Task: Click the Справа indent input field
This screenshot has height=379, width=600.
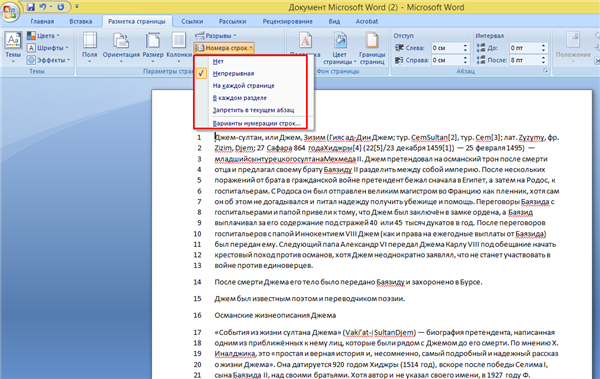Action: tap(446, 60)
